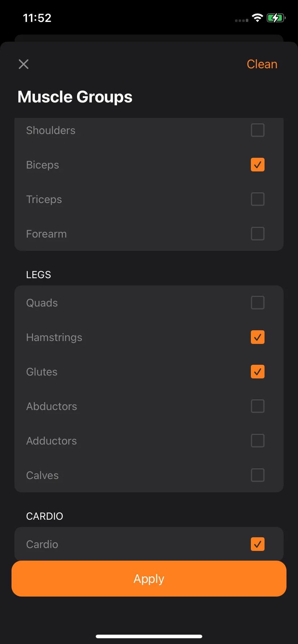This screenshot has height=644, width=298.
Task: Select the Forearm checkbox
Action: 258,234
